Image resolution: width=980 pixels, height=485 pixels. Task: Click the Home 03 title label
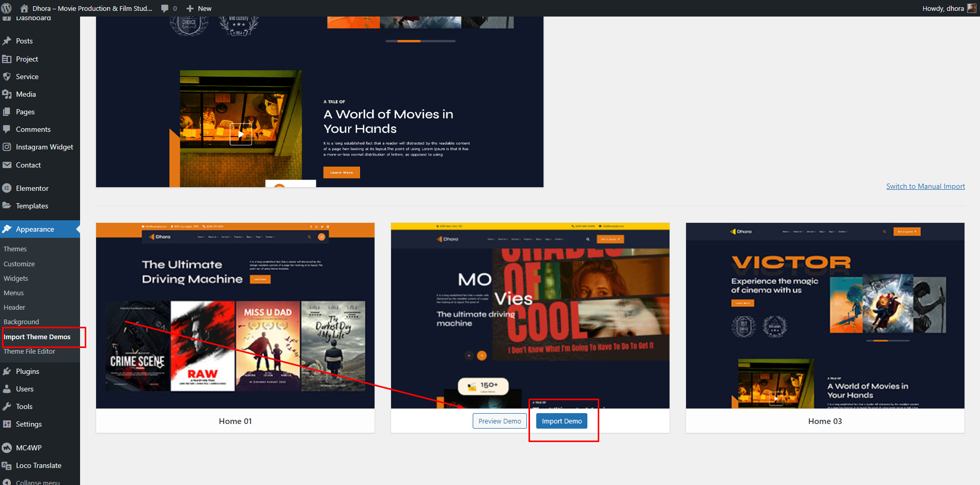(x=825, y=421)
